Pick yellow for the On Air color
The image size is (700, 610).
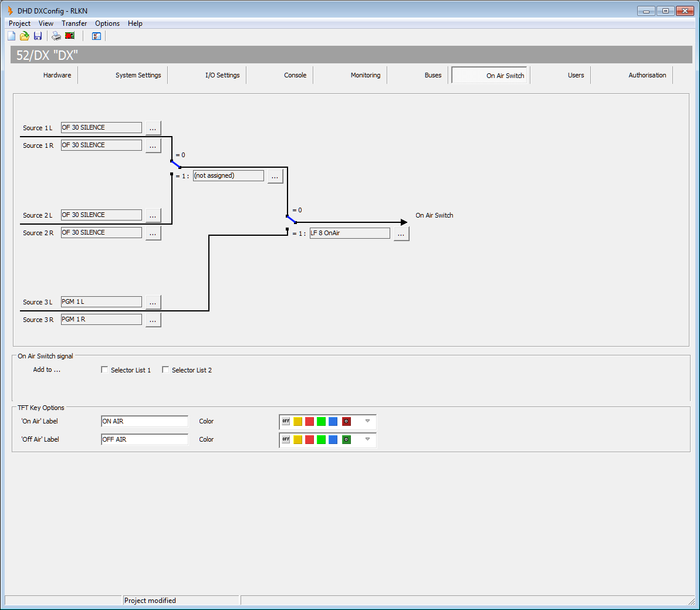click(297, 421)
